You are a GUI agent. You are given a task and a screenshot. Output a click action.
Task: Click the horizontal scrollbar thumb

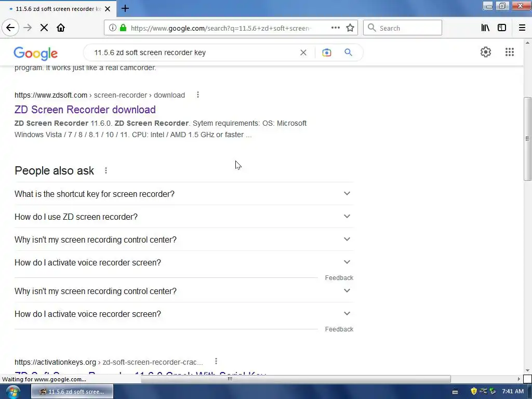point(296,379)
